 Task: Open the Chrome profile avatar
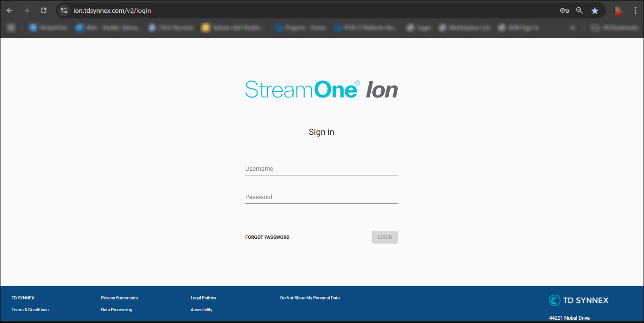tap(617, 10)
